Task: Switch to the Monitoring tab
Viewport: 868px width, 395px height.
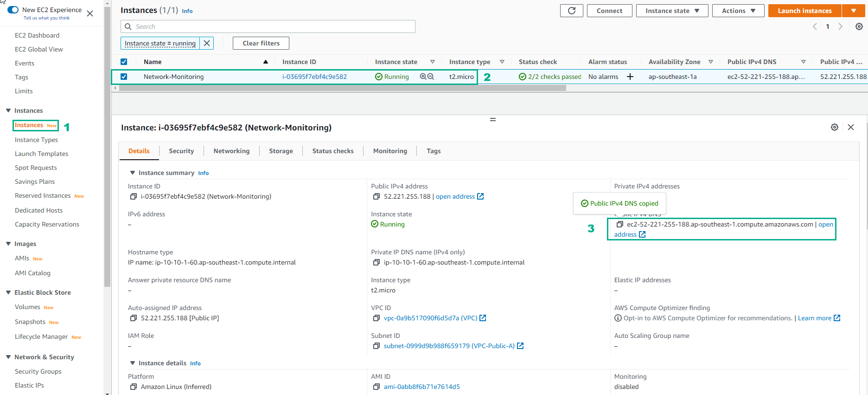Action: click(x=390, y=151)
